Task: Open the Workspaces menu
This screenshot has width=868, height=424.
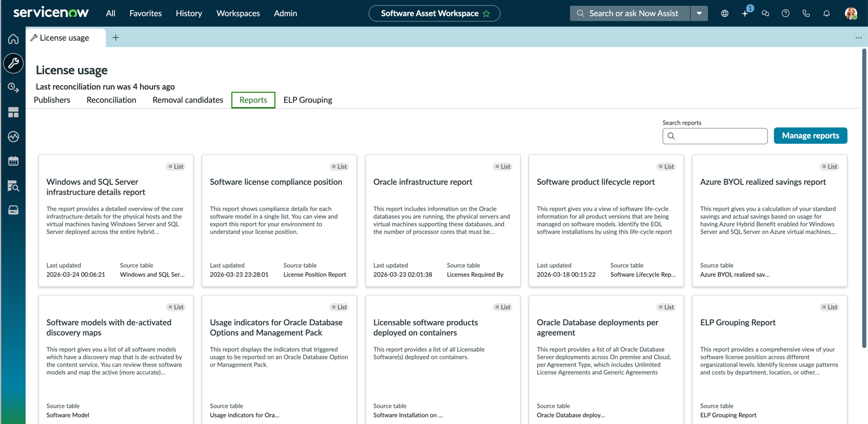Action: (238, 13)
